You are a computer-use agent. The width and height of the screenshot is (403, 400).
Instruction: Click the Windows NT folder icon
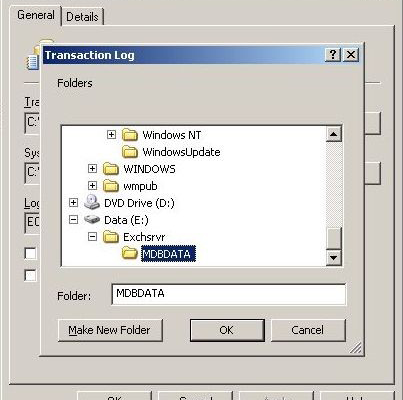[130, 135]
